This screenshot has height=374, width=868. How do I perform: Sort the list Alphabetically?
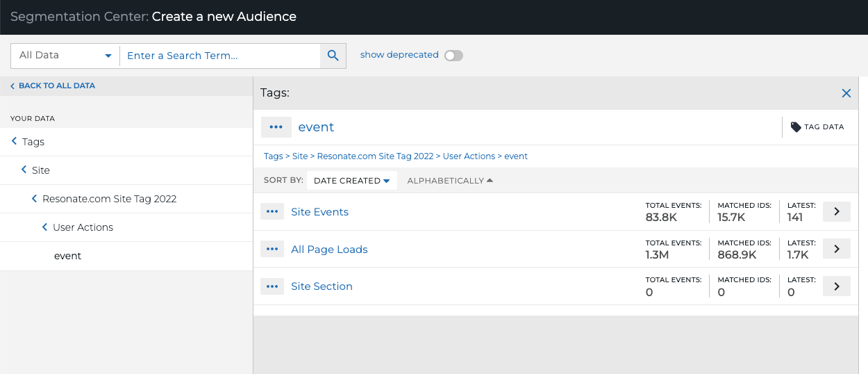[x=450, y=181]
